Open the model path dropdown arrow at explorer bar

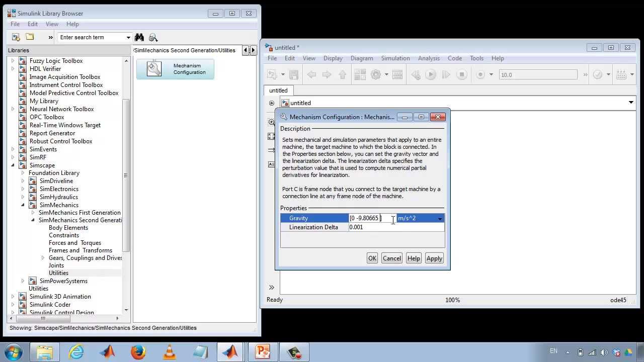coord(631,103)
